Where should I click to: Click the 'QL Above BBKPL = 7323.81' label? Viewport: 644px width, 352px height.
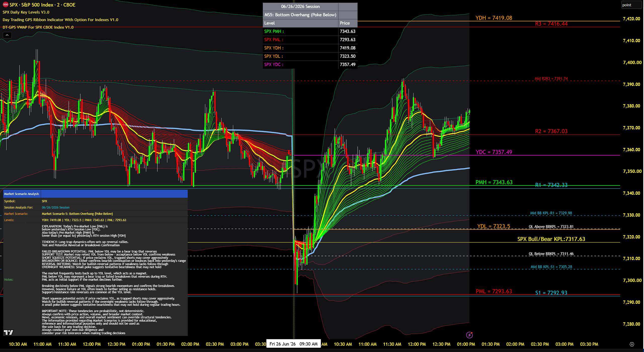coord(551,227)
